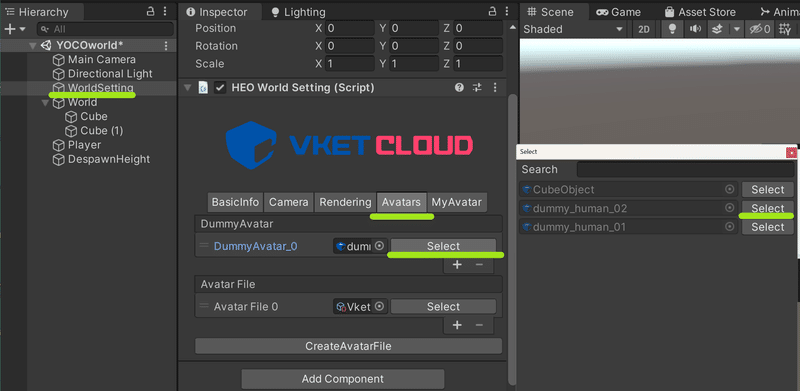
Task: Toggle the Inspector panel lock icon
Action: [x=492, y=11]
